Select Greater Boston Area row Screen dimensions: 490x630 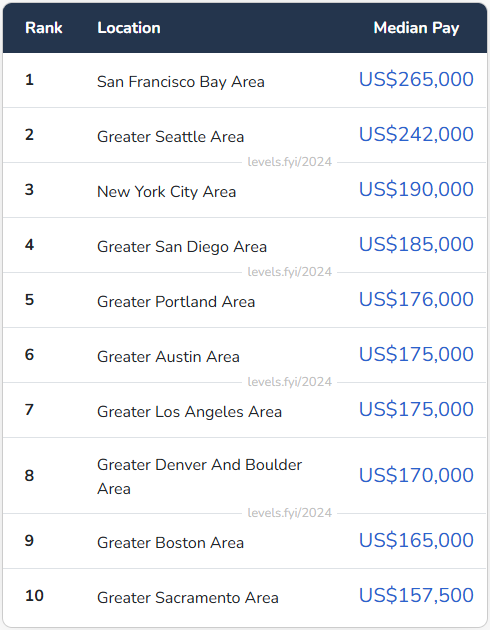[x=245, y=541]
